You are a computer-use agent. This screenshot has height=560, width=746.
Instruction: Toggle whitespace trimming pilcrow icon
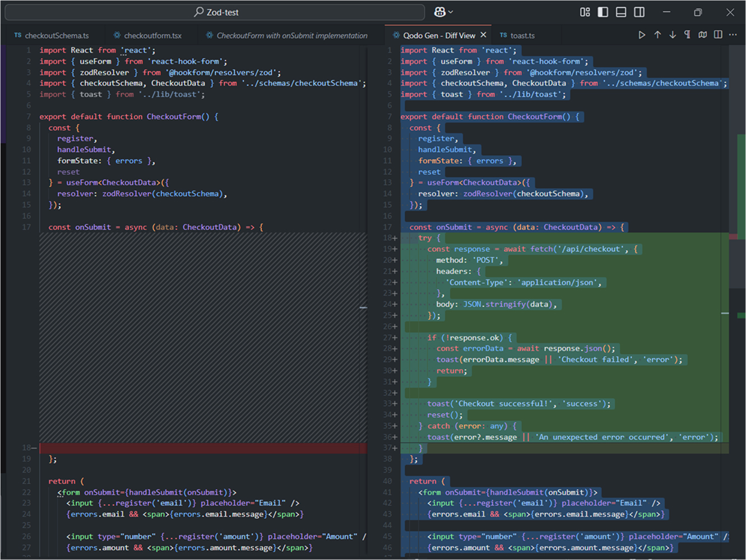687,35
